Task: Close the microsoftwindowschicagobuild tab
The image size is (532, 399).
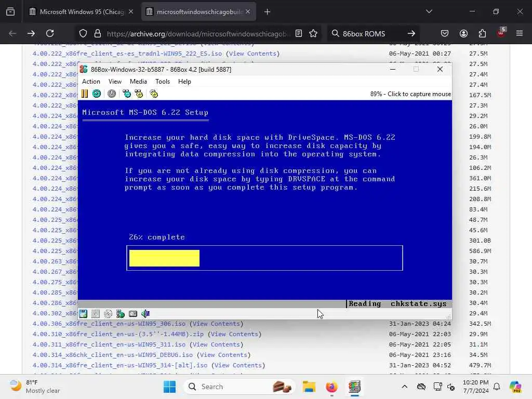Action: pos(248,11)
